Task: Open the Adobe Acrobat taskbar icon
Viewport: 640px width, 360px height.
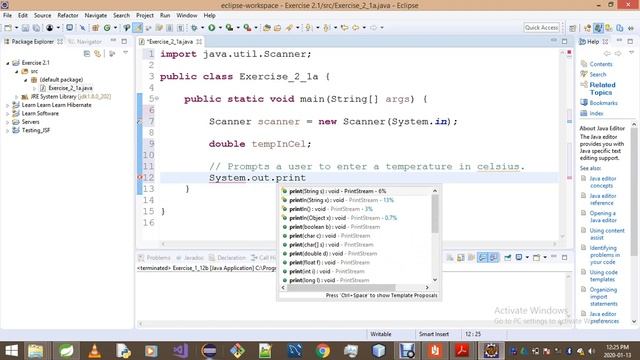Action: 462,351
